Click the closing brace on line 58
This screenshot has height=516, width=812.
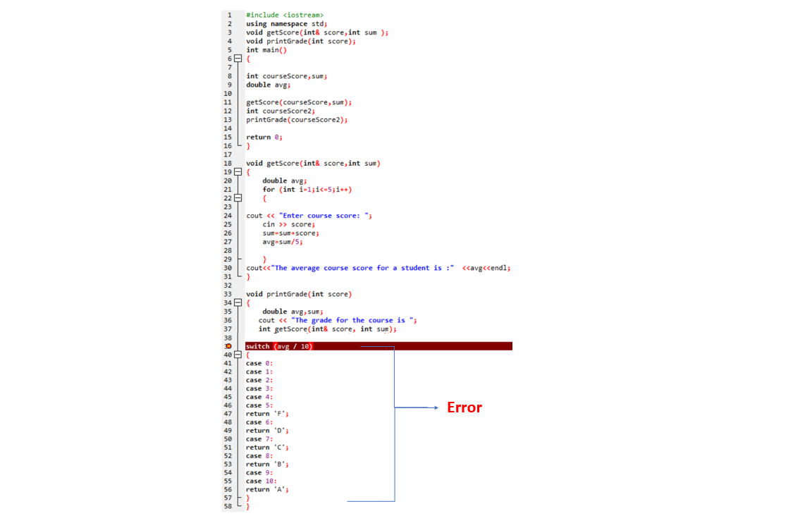point(247,506)
